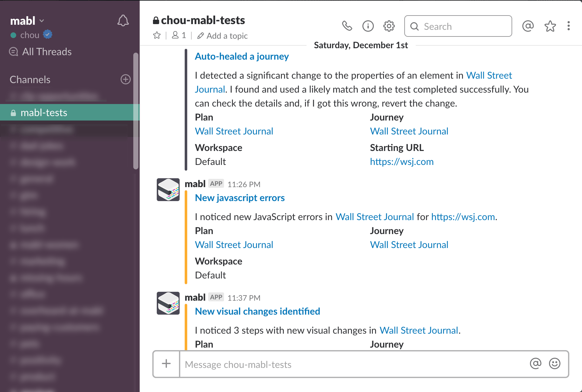Click the chou-mabl-tests channel title
The width and height of the screenshot is (582, 392).
tap(203, 20)
